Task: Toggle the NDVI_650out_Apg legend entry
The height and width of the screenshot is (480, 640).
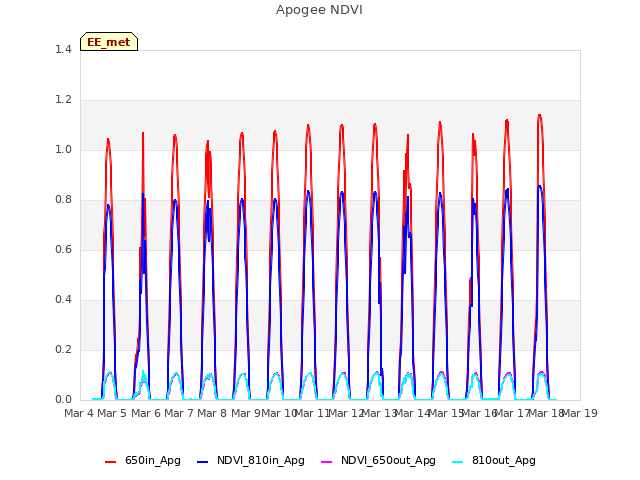Action: [378, 460]
